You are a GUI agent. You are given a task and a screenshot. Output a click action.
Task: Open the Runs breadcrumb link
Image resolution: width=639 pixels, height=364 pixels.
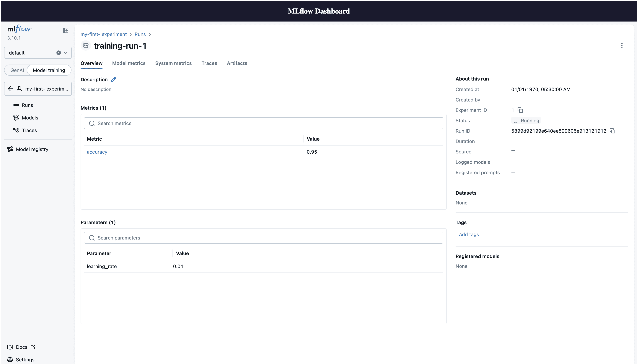140,34
